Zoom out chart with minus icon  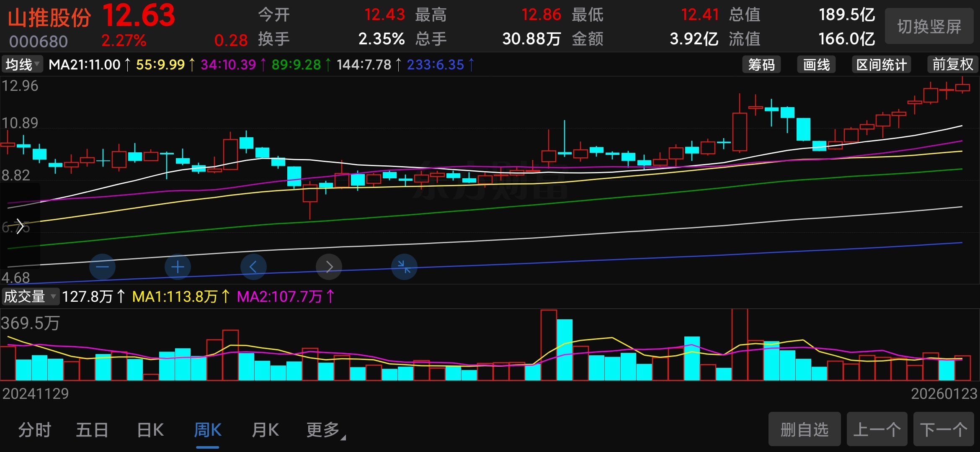click(102, 267)
